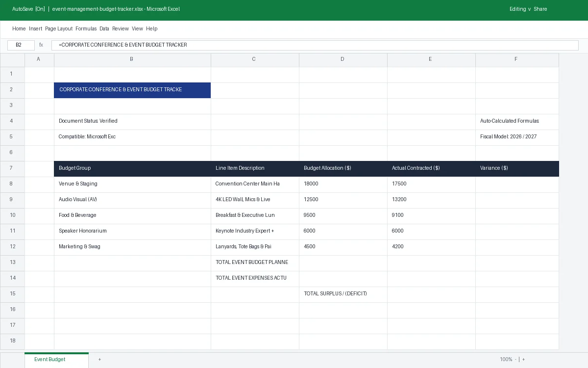This screenshot has width=588, height=368.
Task: Select budget value 9500
Action: pos(343,216)
